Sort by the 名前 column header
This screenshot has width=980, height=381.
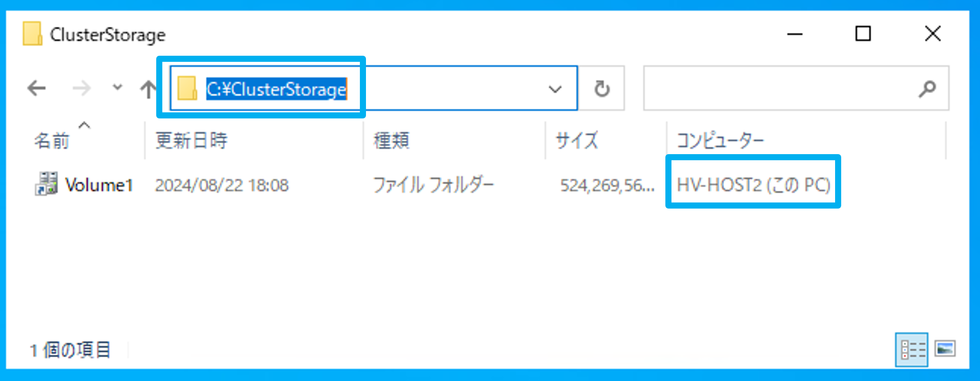52,141
